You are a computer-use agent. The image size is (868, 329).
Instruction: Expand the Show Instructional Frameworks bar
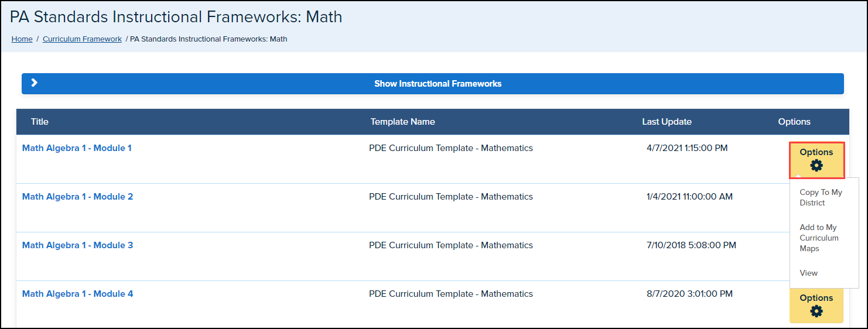(438, 84)
